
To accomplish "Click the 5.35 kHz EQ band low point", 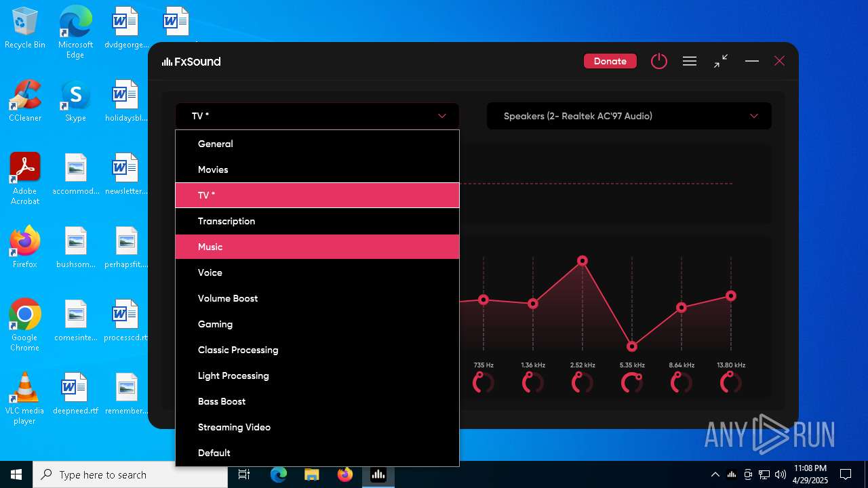I will [632, 346].
